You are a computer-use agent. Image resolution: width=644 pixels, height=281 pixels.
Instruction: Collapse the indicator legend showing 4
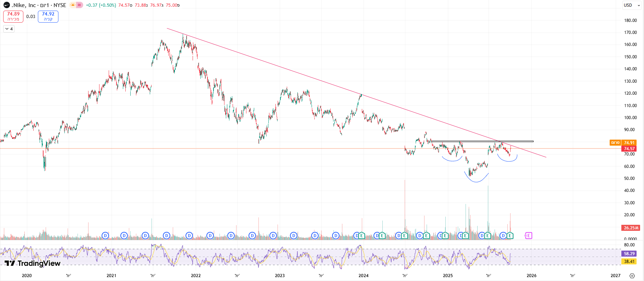9,29
